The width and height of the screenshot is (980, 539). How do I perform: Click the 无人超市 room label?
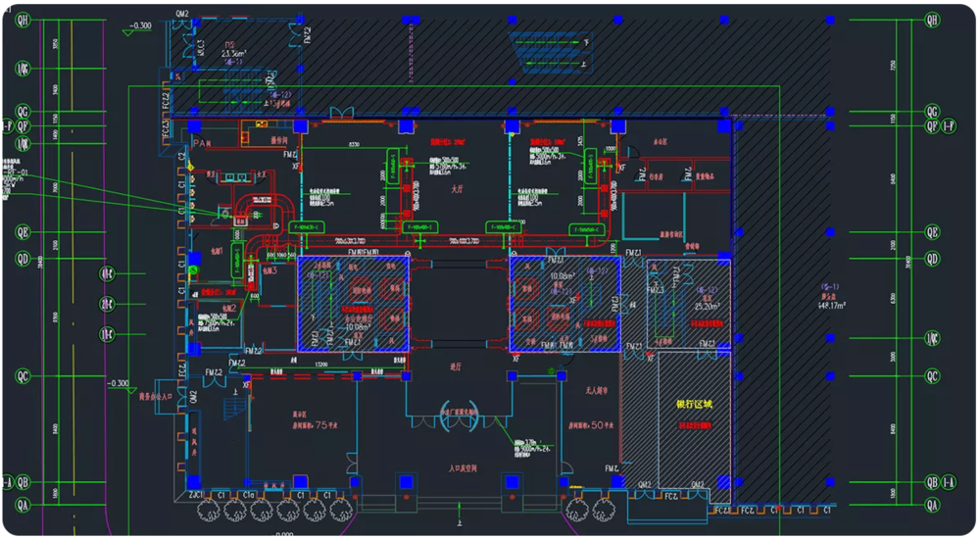coord(596,390)
